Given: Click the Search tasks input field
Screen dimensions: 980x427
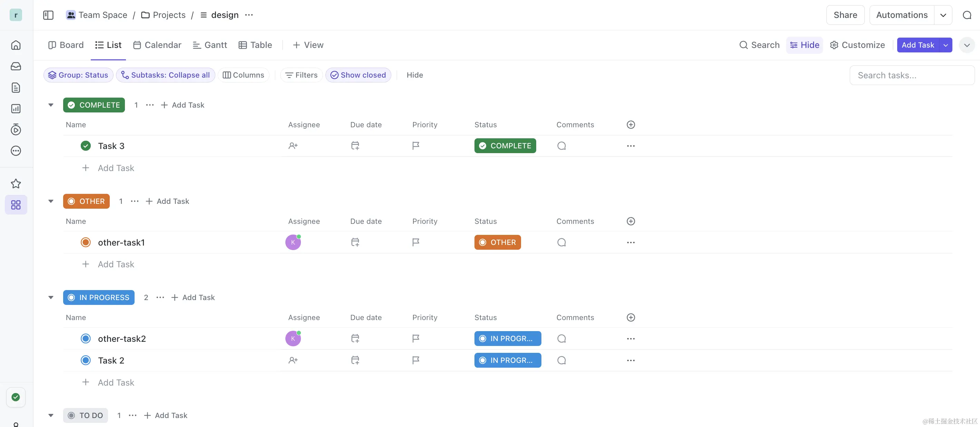Looking at the screenshot, I should click(x=912, y=75).
